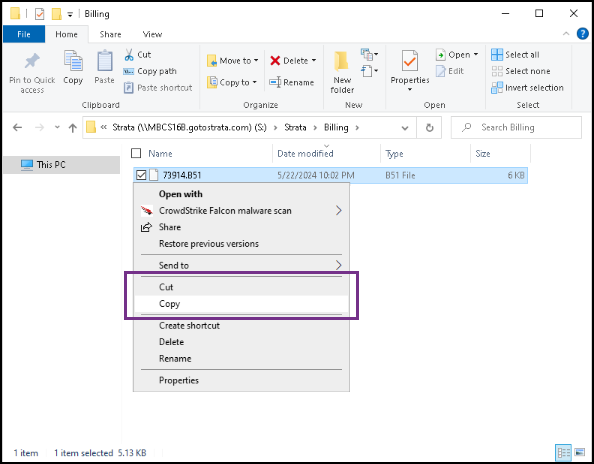Choose Invert selection in the ribbon

pos(527,87)
